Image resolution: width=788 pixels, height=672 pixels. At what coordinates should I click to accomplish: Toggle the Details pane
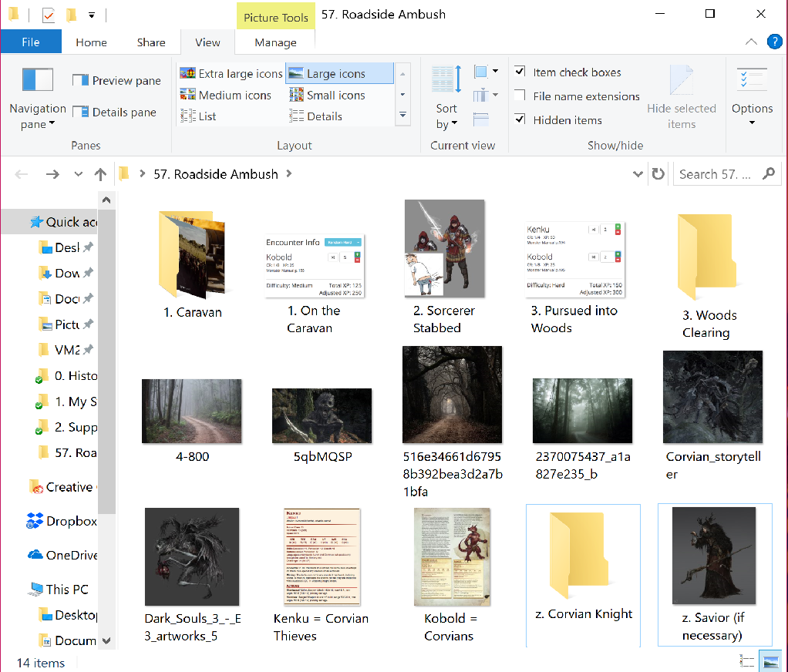click(x=115, y=112)
